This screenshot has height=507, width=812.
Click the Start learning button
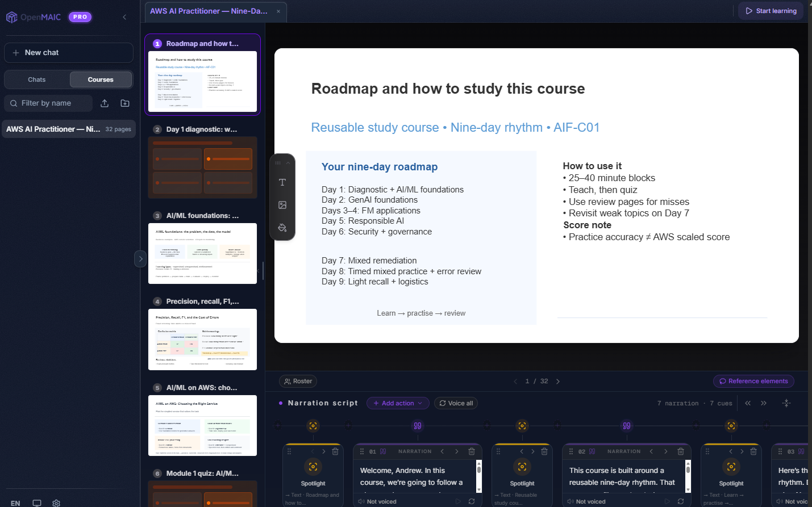[771, 11]
